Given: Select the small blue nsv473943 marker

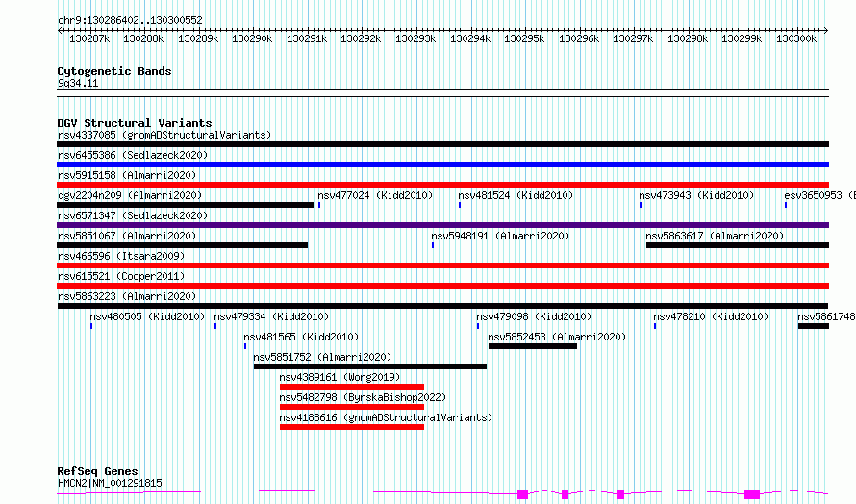Looking at the screenshot, I should point(641,205).
